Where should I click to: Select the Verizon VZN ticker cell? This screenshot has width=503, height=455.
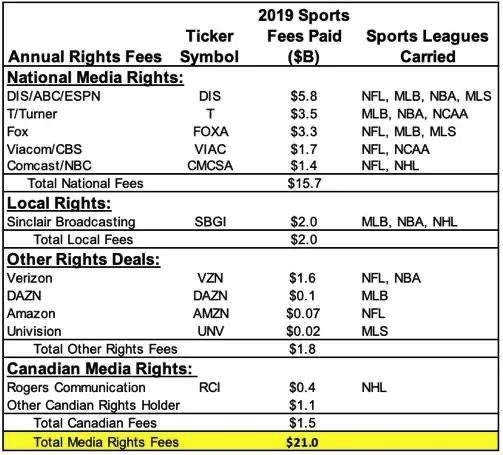[x=210, y=278]
